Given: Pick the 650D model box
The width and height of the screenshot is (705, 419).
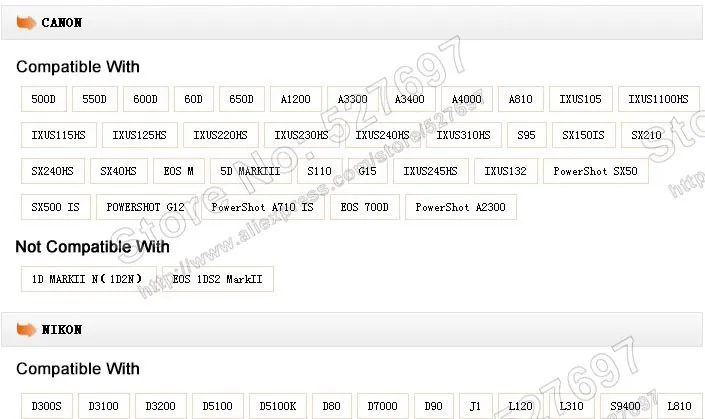Looking at the screenshot, I should 242,99.
